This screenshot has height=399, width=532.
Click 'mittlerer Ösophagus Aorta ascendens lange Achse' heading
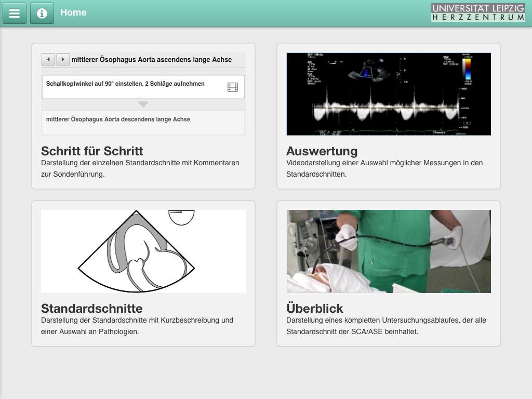(152, 60)
